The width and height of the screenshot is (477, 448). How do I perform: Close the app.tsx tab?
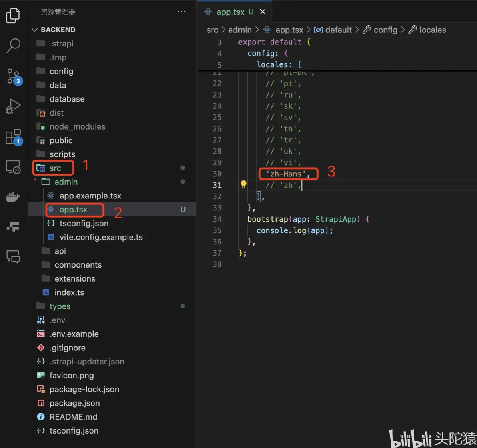pyautogui.click(x=263, y=12)
